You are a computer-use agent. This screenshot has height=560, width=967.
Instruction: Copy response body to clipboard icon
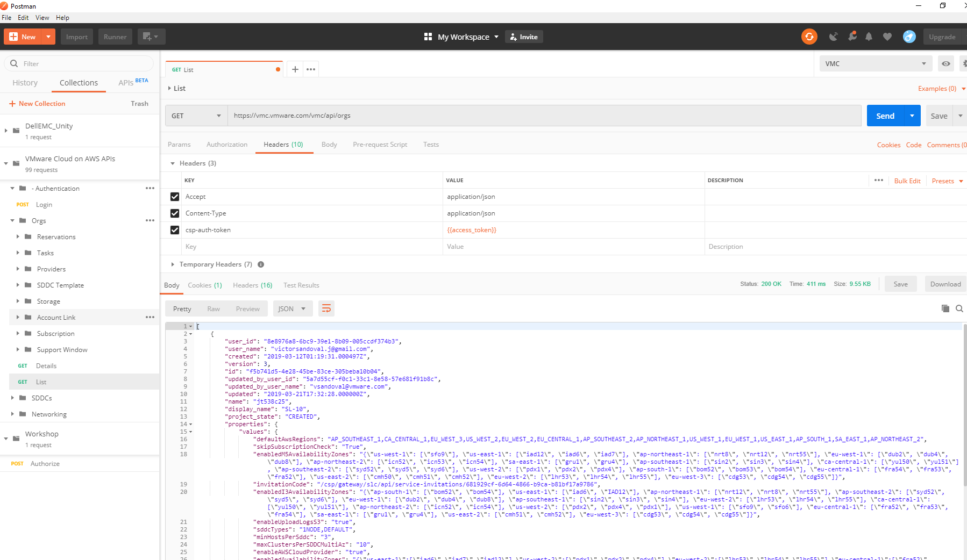click(x=945, y=308)
